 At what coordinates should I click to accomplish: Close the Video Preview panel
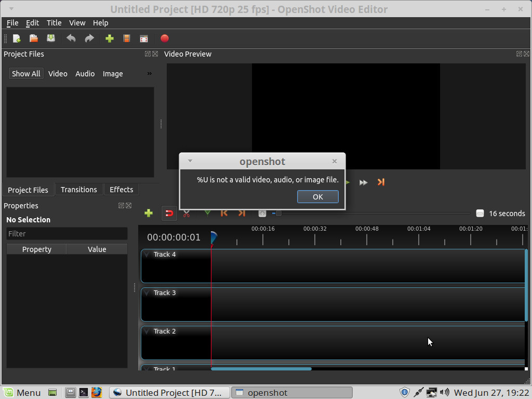(x=527, y=54)
